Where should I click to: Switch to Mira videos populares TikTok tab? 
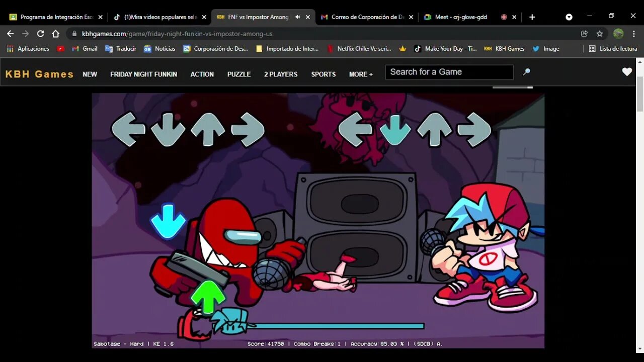pyautogui.click(x=159, y=17)
